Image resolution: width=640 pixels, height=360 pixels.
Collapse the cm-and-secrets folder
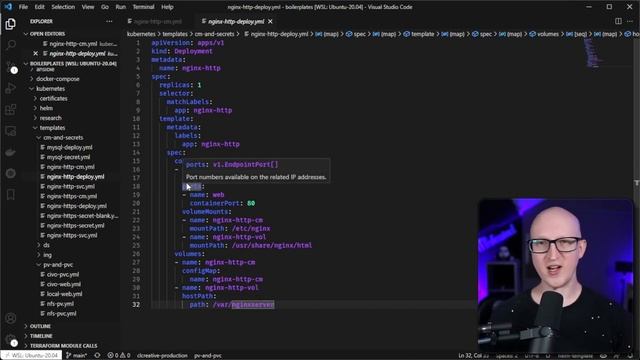click(x=63, y=138)
